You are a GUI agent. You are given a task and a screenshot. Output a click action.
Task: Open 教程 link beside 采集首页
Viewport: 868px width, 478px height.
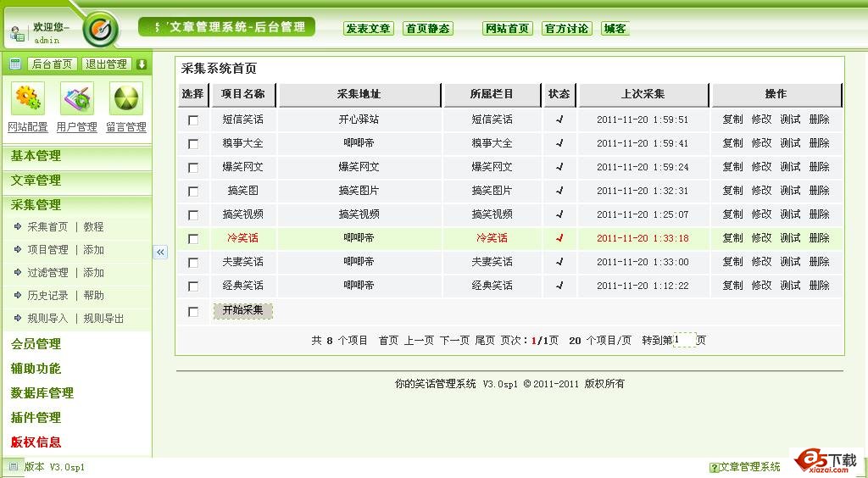(93, 227)
